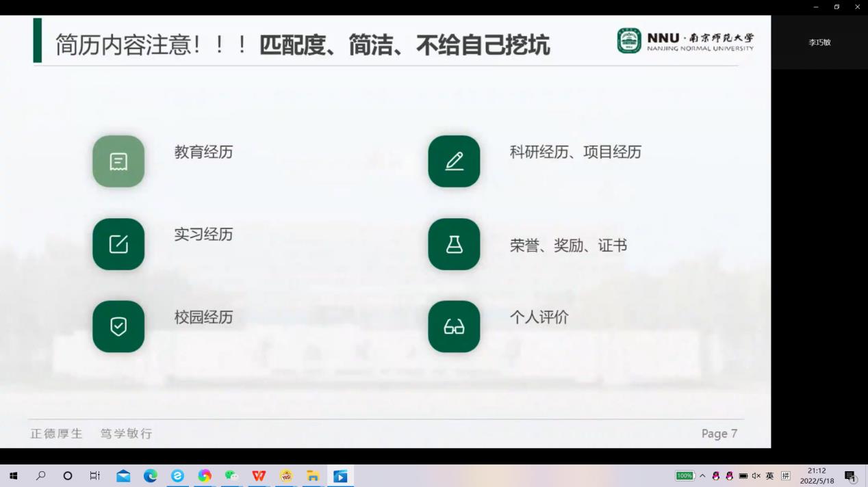
Task: Click the black battery tray icon
Action: pyautogui.click(x=743, y=476)
